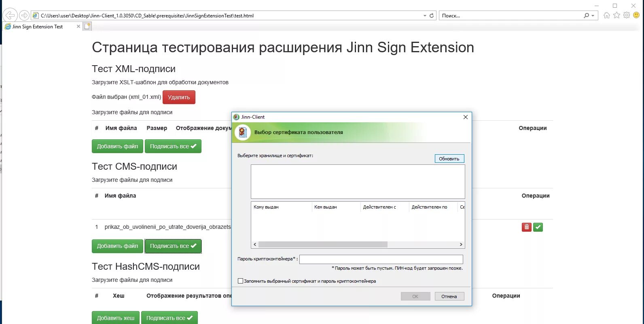This screenshot has height=324, width=644.
Task: Click the Кому выдан column header
Action: pos(282,207)
